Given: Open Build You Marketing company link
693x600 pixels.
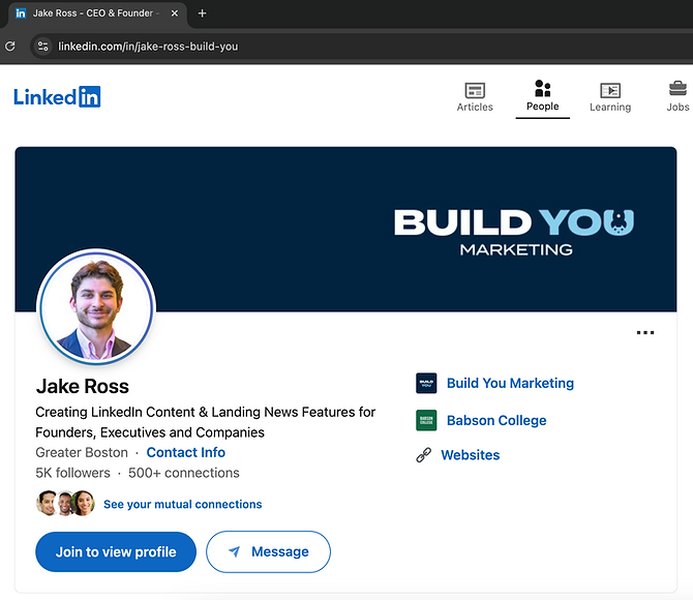Looking at the screenshot, I should [x=510, y=383].
